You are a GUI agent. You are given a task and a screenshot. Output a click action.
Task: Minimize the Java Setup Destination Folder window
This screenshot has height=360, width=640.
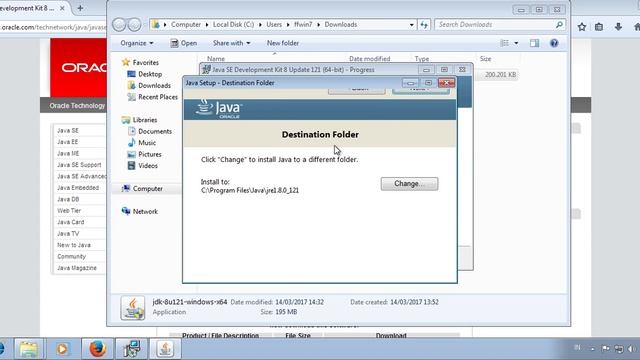coord(410,83)
